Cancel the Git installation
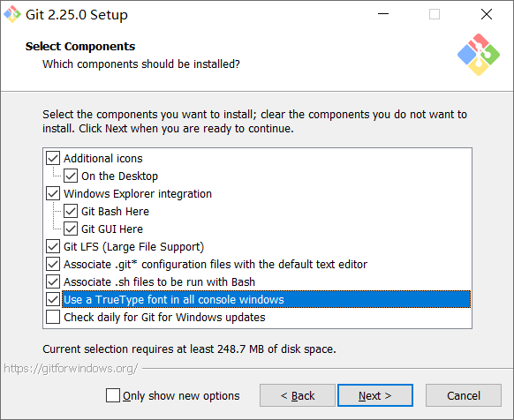Image resolution: width=514 pixels, height=420 pixels. pyautogui.click(x=464, y=395)
